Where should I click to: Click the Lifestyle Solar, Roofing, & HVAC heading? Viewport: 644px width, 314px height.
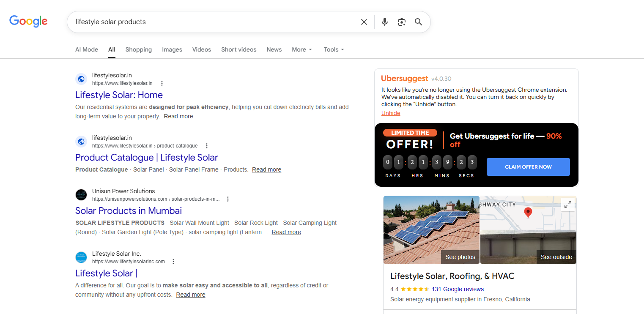coord(452,276)
